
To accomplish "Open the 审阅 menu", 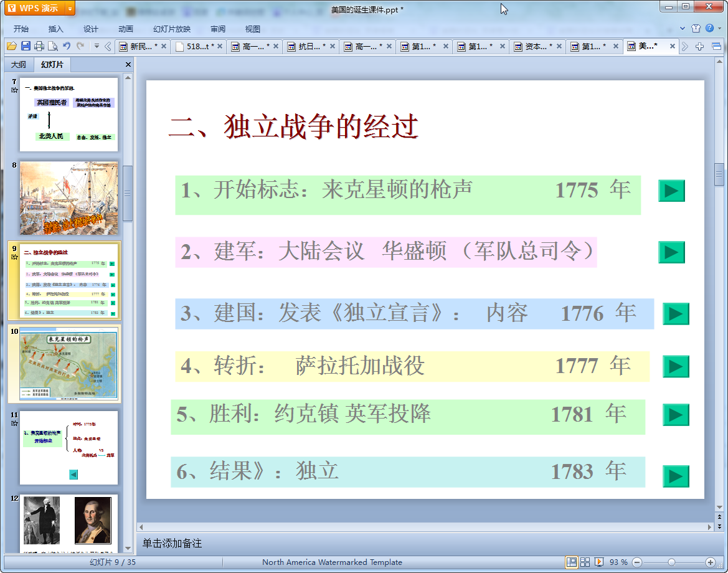I will click(x=218, y=29).
